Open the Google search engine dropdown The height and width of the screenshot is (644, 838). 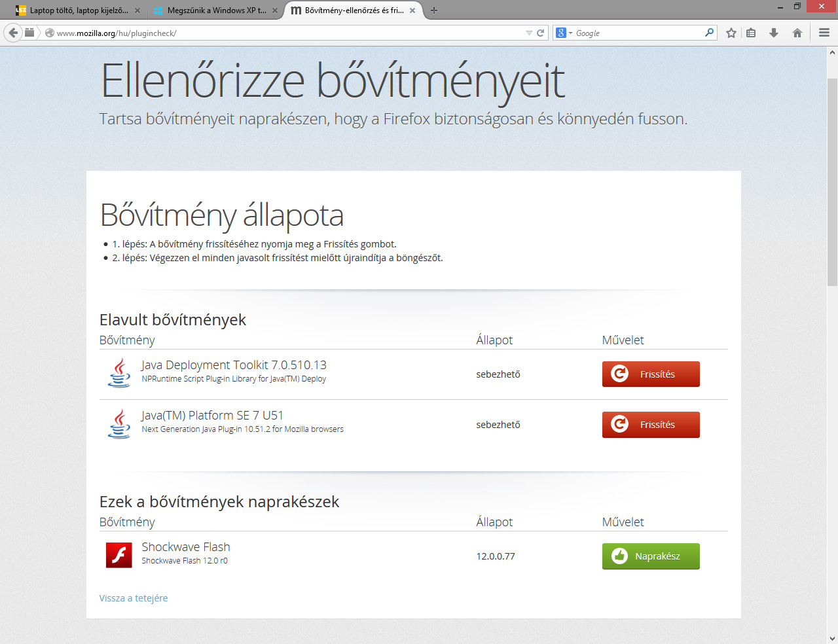point(564,33)
